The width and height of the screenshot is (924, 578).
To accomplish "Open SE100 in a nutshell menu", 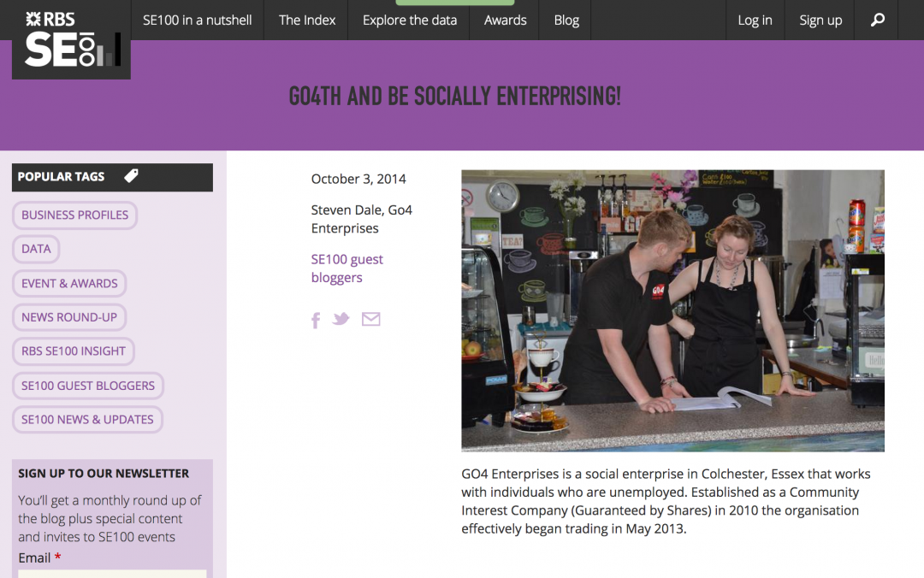I will (x=198, y=20).
